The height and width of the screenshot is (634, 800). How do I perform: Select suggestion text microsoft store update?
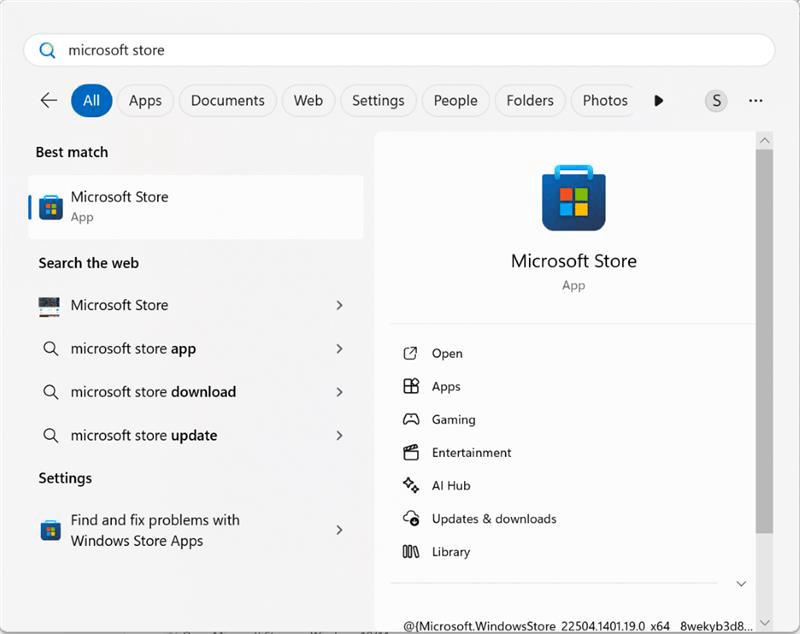point(144,436)
